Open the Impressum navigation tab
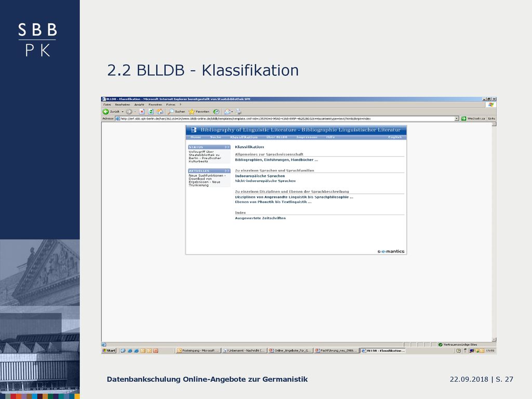532x399 pixels. pyautogui.click(x=307, y=137)
